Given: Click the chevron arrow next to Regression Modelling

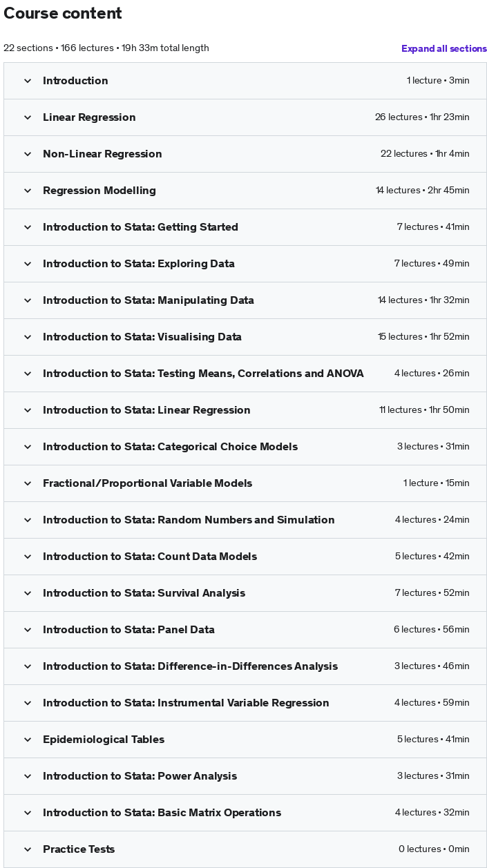Looking at the screenshot, I should (28, 191).
